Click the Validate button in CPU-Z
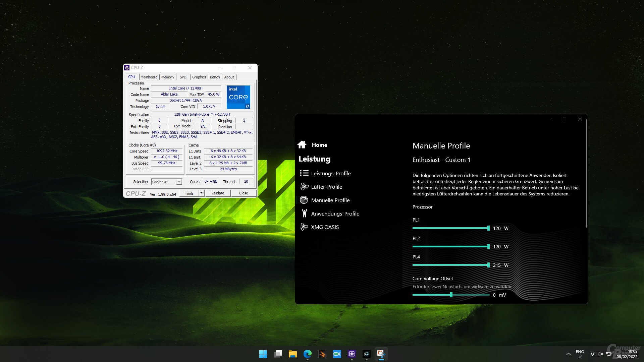 [218, 193]
